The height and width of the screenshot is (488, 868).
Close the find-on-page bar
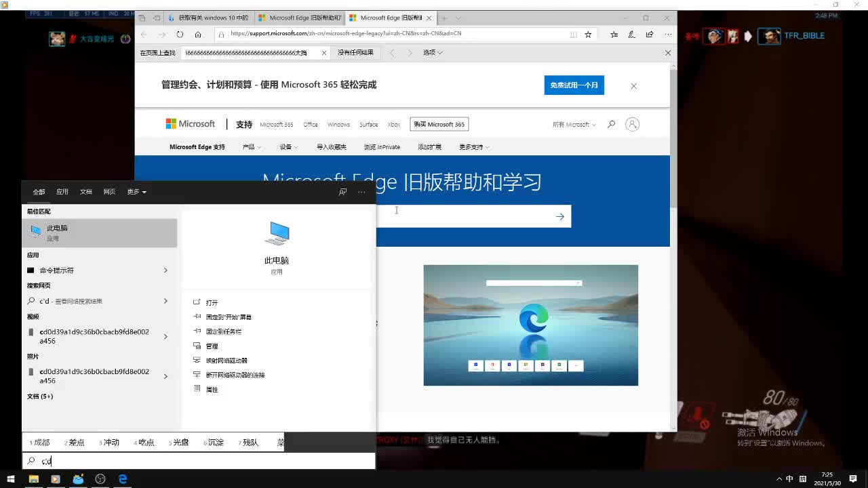coord(668,53)
